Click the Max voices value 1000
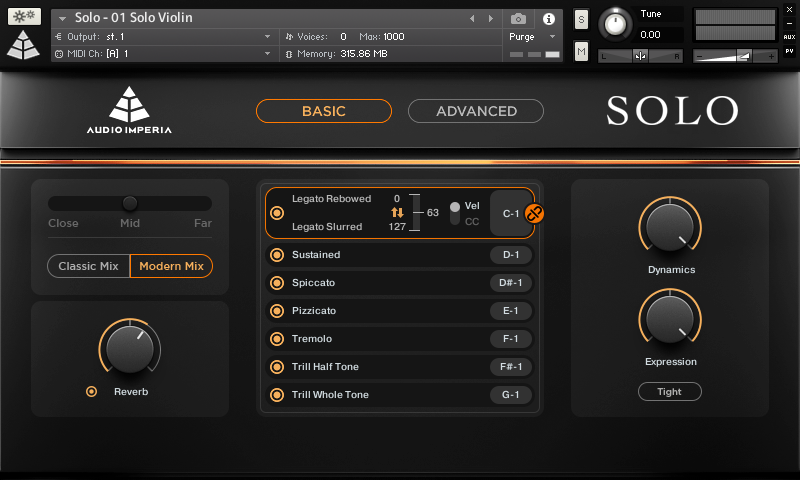 pos(393,37)
